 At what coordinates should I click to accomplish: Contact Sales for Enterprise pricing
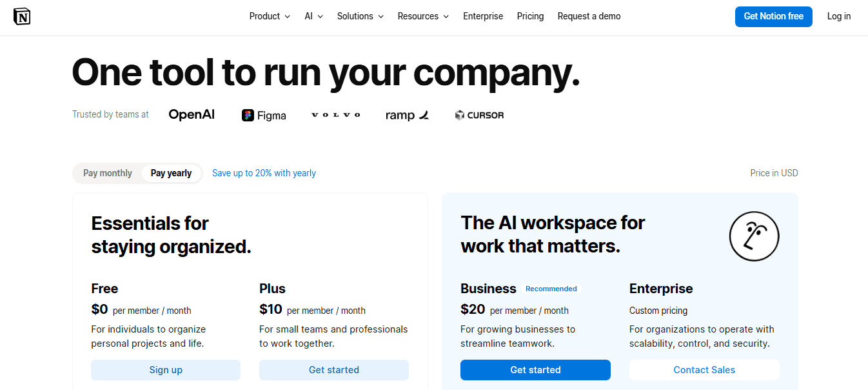coord(704,369)
